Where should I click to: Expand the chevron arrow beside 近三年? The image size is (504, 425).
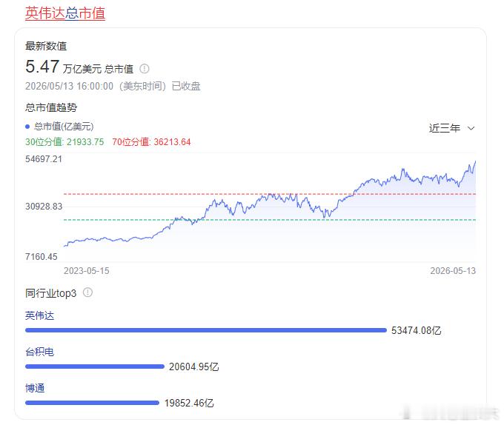pyautogui.click(x=471, y=128)
